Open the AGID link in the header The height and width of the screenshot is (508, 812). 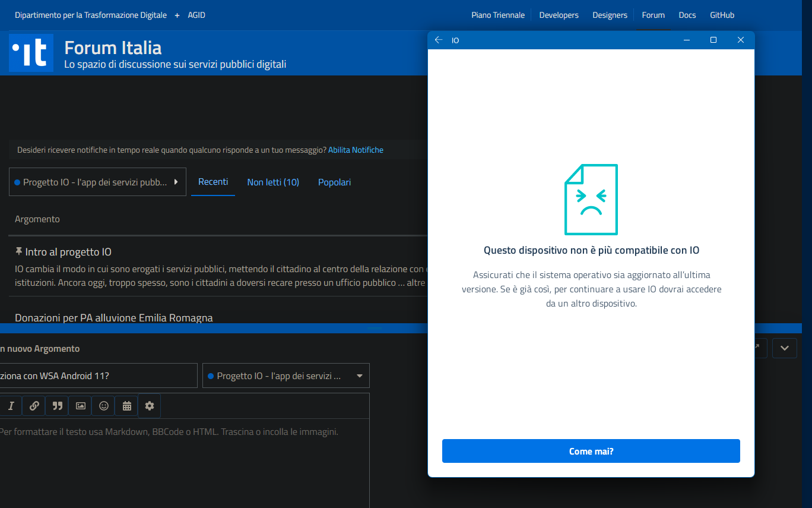(x=196, y=15)
